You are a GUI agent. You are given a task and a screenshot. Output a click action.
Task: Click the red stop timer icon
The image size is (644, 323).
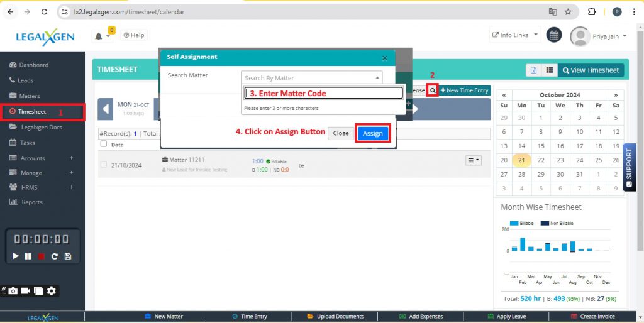coord(42,256)
